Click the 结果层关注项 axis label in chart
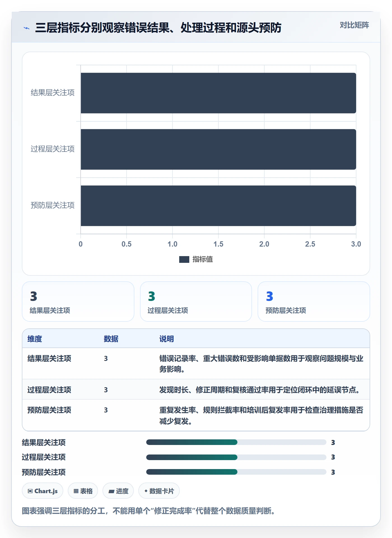Viewport: 392px width, 538px height. click(x=53, y=93)
